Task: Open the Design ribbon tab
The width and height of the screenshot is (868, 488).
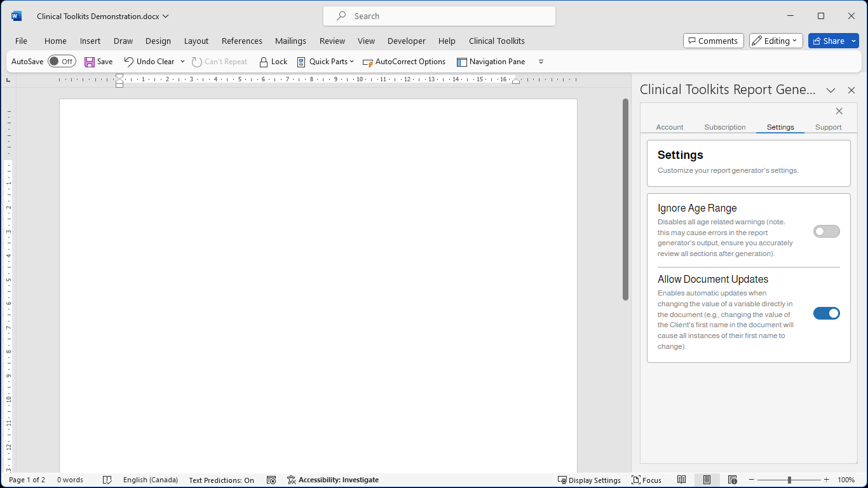Action: click(x=158, y=41)
